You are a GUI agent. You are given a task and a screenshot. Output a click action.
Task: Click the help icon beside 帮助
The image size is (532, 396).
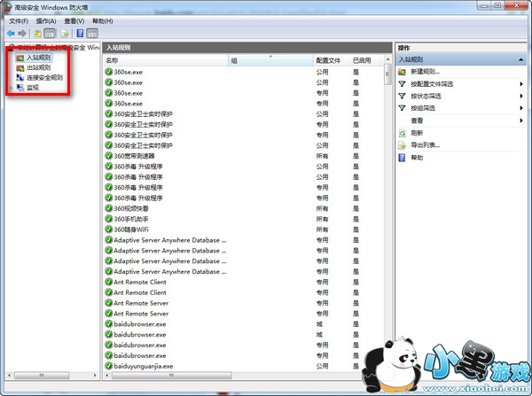click(x=402, y=158)
